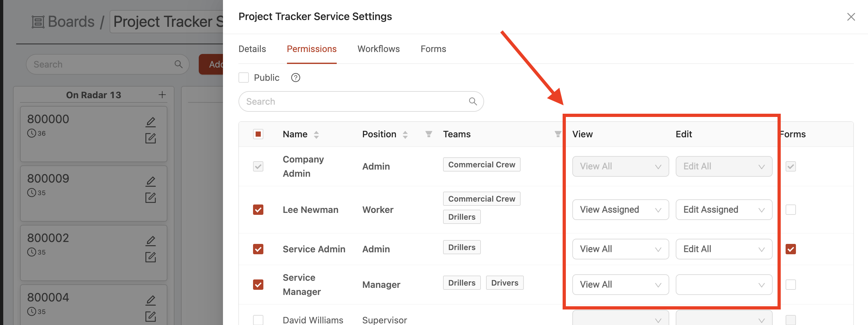
Task: Open the Position column filter
Action: point(429,134)
